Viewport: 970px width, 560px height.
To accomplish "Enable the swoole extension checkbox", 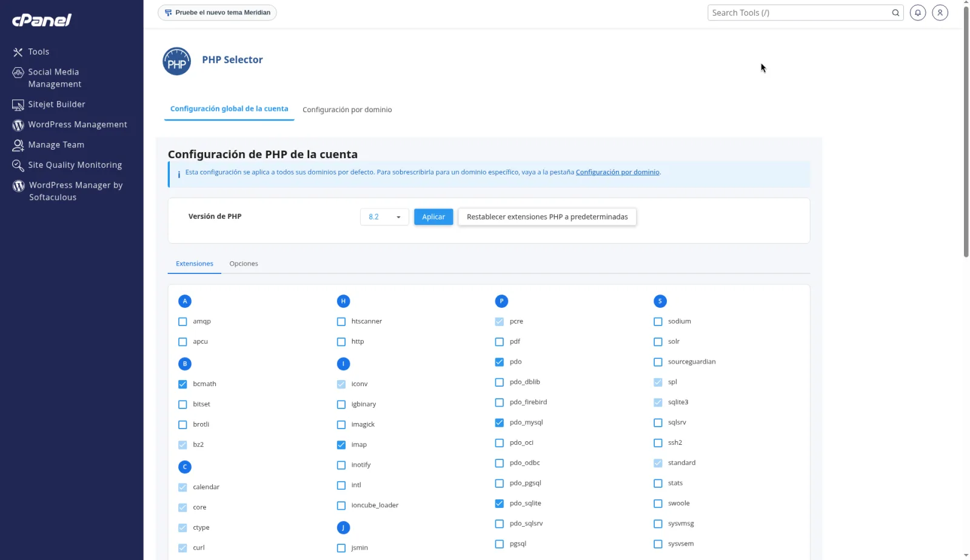I will pos(658,504).
